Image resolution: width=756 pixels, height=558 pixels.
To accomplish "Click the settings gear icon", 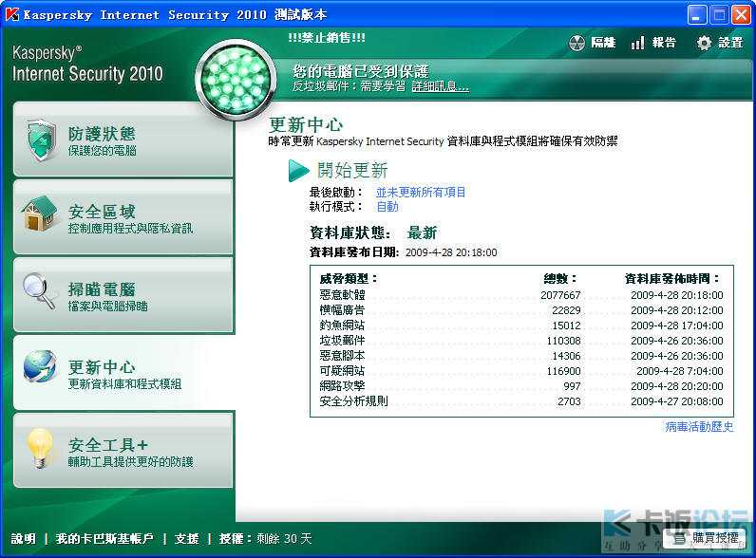I will [704, 43].
